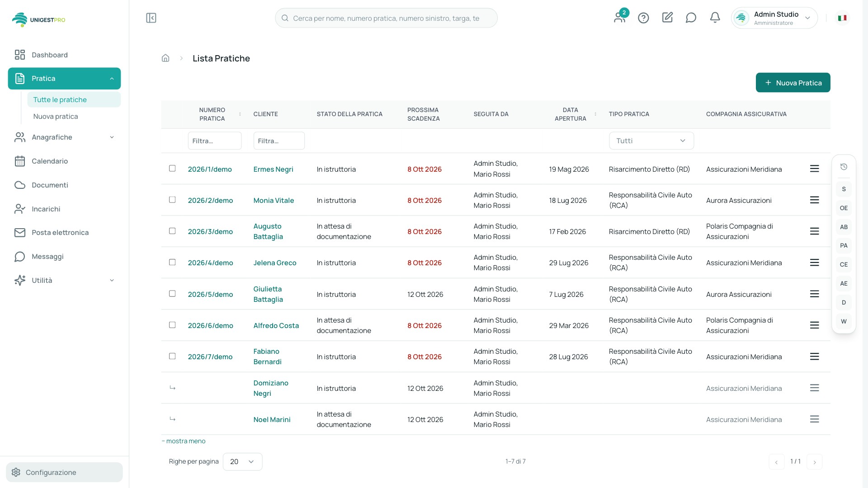The height and width of the screenshot is (488, 868).
Task: Select checkbox for 2026/5/demo
Action: pyautogui.click(x=172, y=294)
